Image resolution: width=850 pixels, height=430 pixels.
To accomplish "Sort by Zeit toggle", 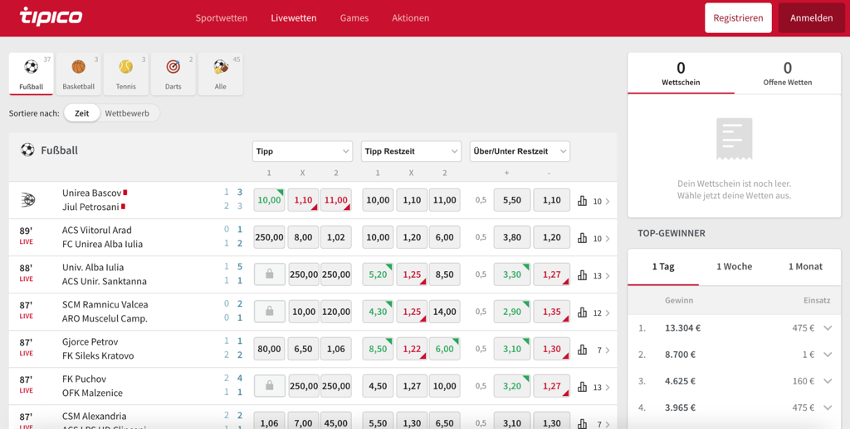I will tap(82, 113).
